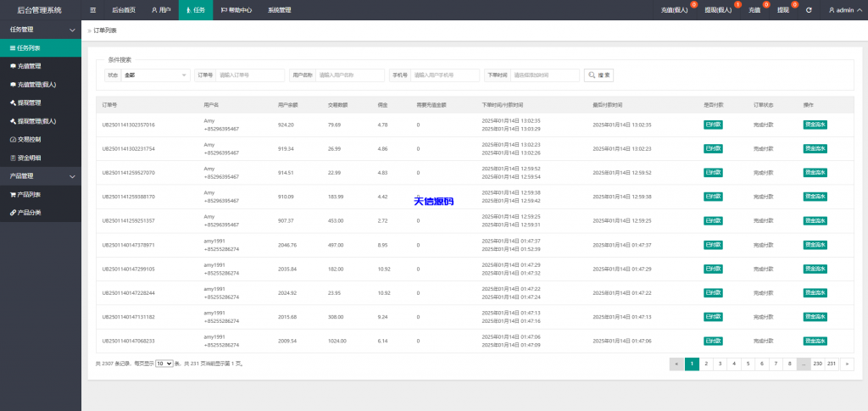The width and height of the screenshot is (868, 411).
Task: Select order number UB2501141259527070
Action: [129, 173]
